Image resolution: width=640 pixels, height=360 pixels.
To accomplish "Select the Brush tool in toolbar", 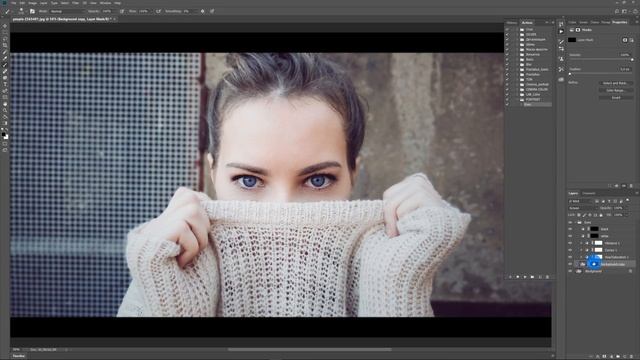I will pos(5,65).
